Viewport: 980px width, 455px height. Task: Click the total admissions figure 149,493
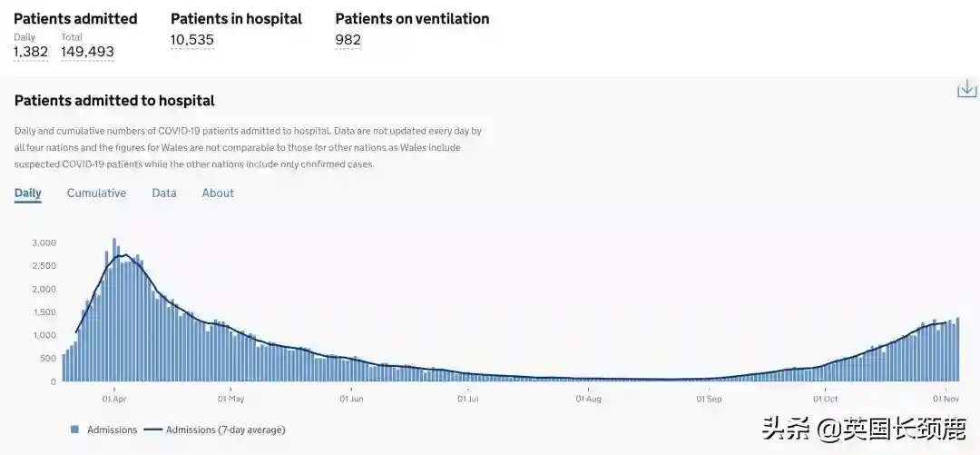87,52
